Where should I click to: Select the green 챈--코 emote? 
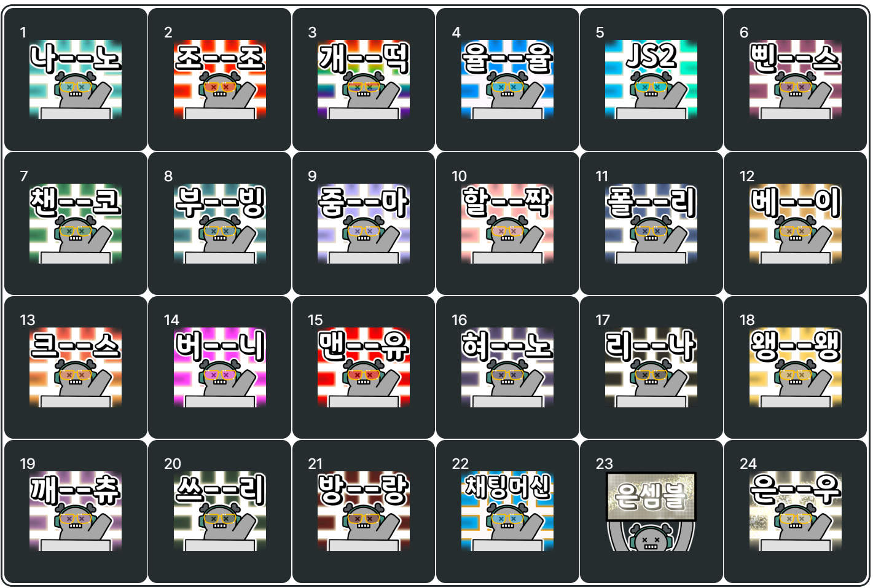[76, 223]
